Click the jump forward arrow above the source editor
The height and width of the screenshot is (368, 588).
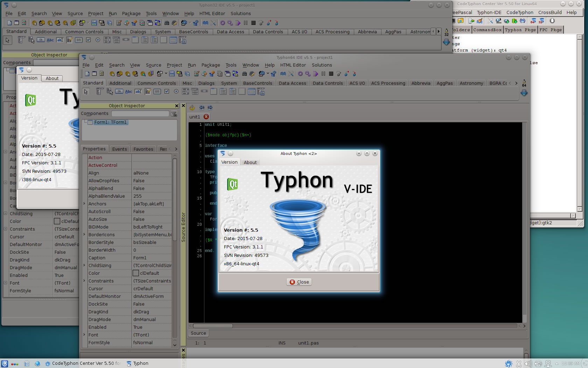(x=210, y=108)
